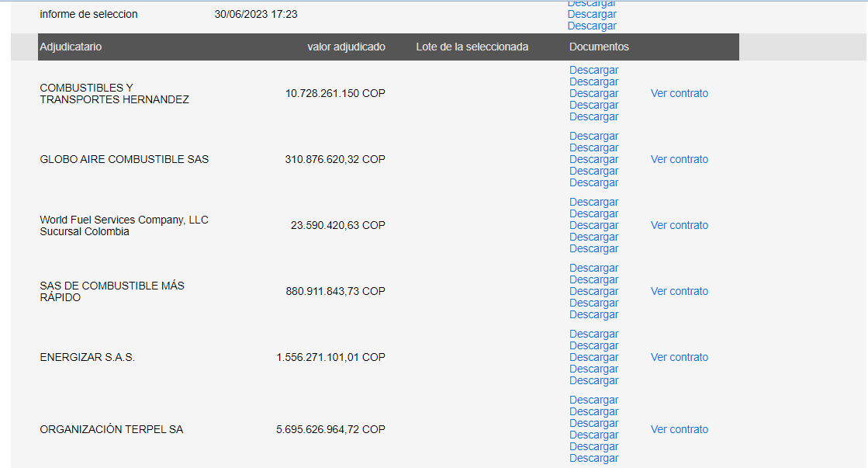Screen dimensions: 868x468
Task: Click last Descargar link in GLOBO AIRE COMBUSTIBLE row
Action: (593, 182)
